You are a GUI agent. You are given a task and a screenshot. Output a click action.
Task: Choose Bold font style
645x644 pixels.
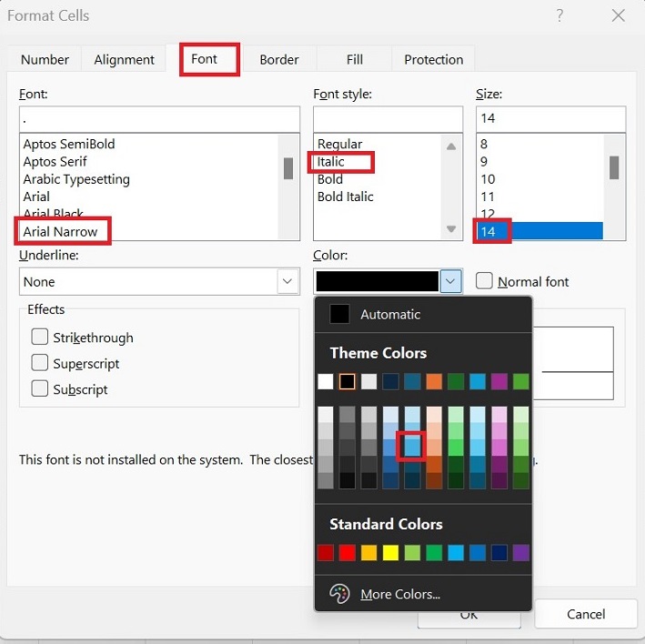[330, 179]
